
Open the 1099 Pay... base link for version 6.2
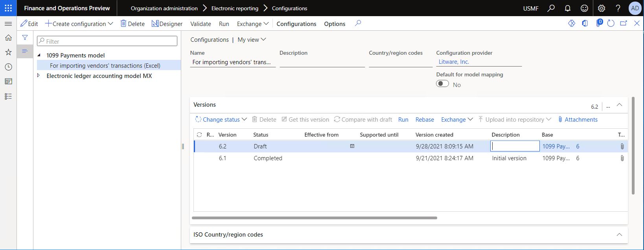click(x=556, y=146)
